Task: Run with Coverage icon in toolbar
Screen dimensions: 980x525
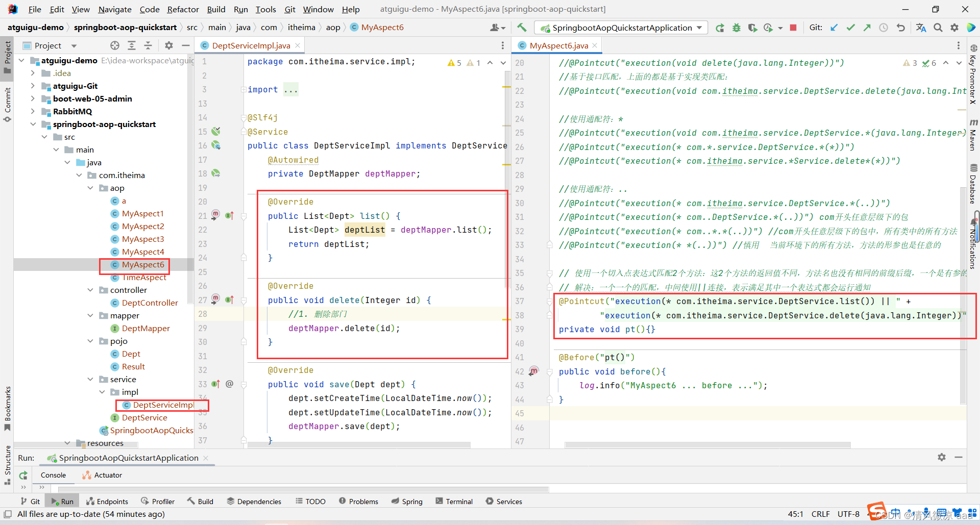Action: pyautogui.click(x=752, y=28)
